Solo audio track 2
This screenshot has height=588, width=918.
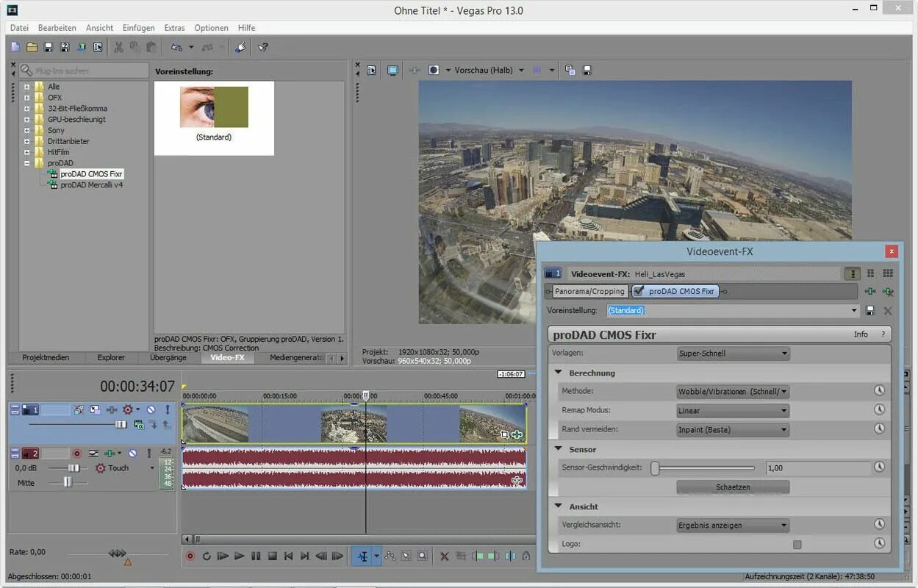coord(149,453)
